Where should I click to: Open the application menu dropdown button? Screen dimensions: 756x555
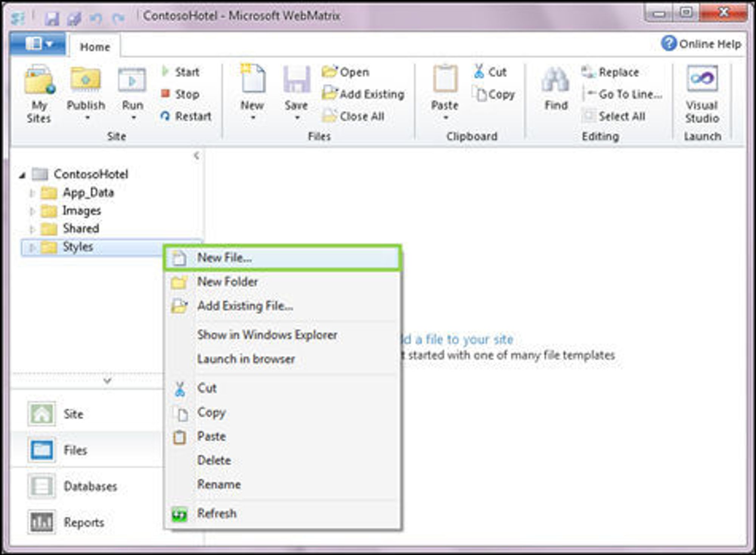(x=38, y=44)
